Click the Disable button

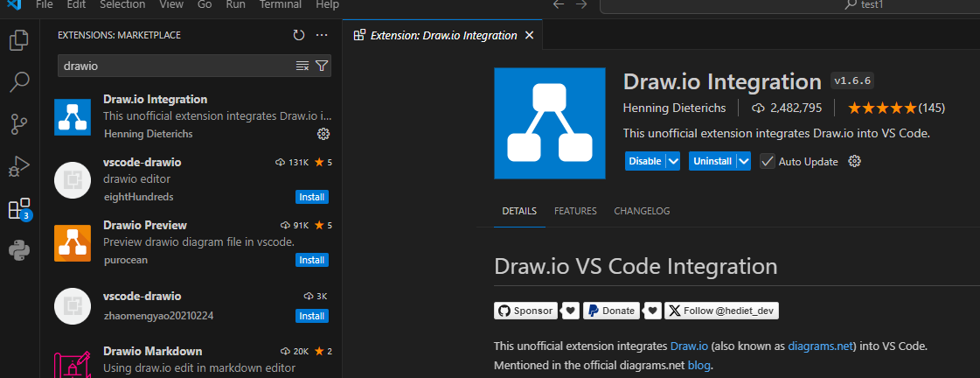tap(645, 162)
